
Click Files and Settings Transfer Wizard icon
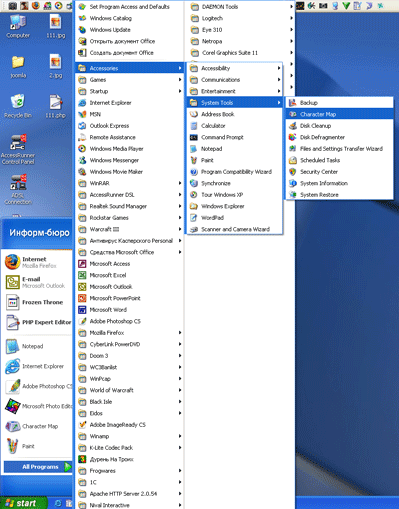pos(293,149)
